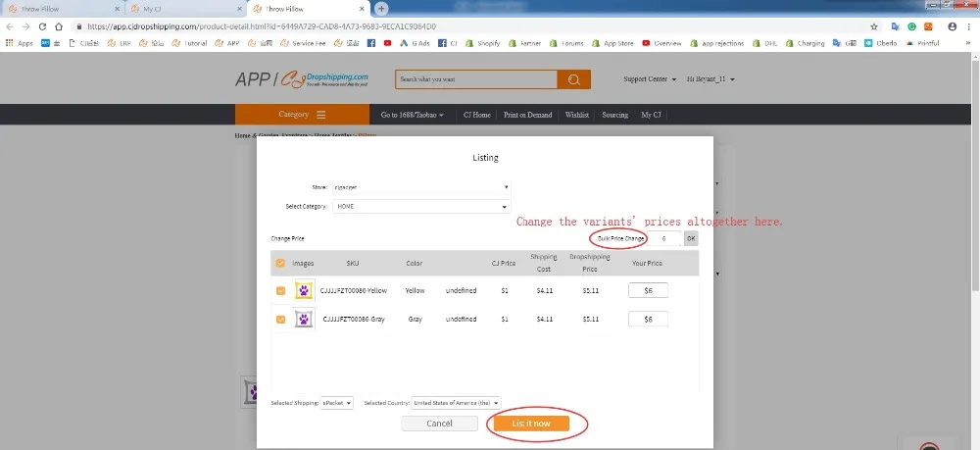Open Sourcing in navigation bar
This screenshot has width=980, height=450.
pyautogui.click(x=615, y=115)
